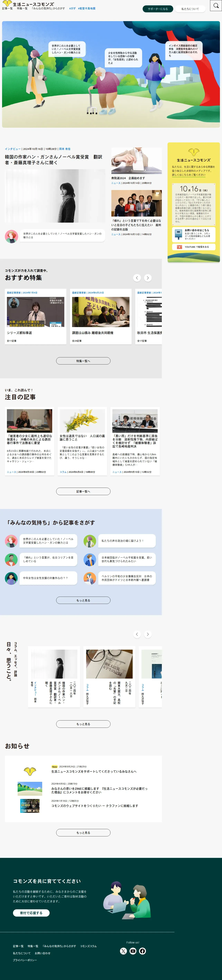The width and height of the screenshot is (222, 980).
Task: Open コモンズコラム in footer menu
Action: (88, 946)
